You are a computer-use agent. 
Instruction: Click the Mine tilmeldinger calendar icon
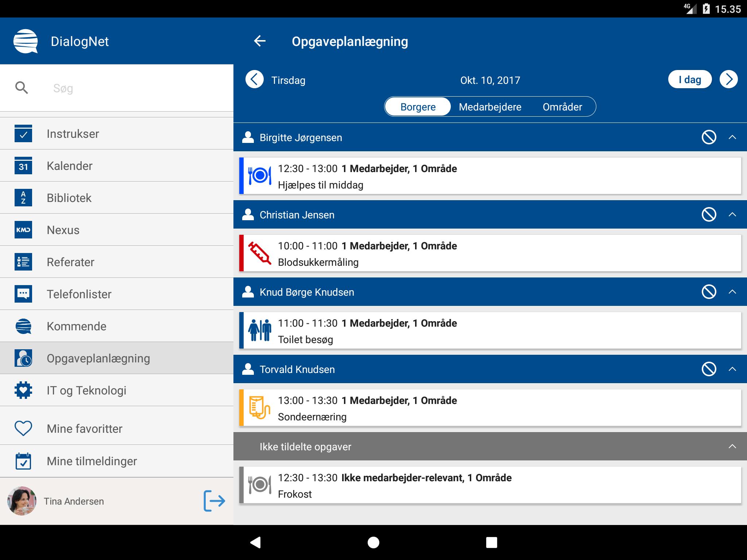pos(23,461)
